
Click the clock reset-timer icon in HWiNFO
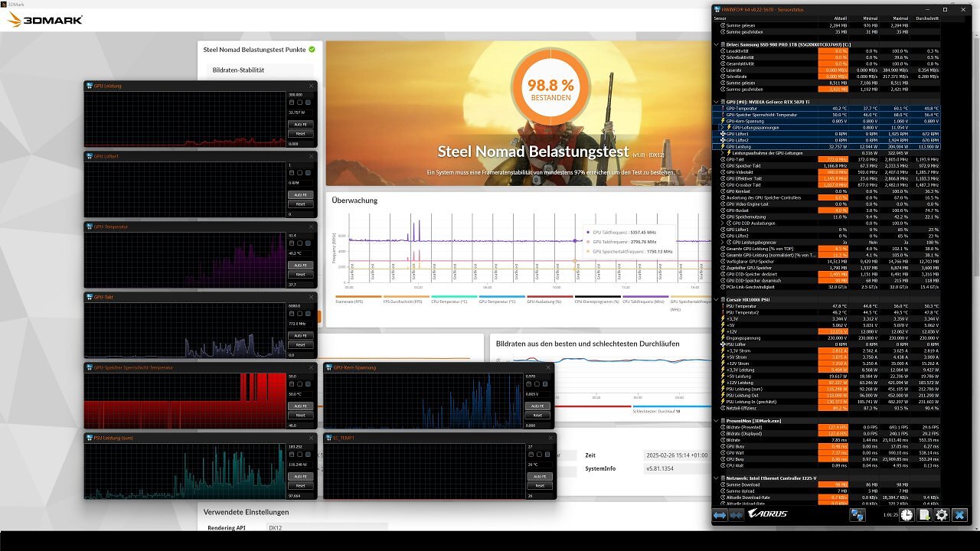pyautogui.click(x=906, y=515)
